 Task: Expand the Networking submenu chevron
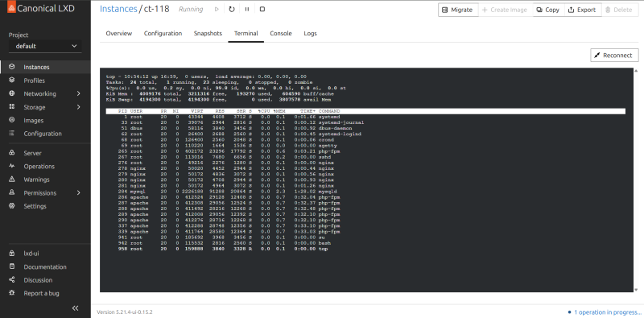(x=78, y=93)
